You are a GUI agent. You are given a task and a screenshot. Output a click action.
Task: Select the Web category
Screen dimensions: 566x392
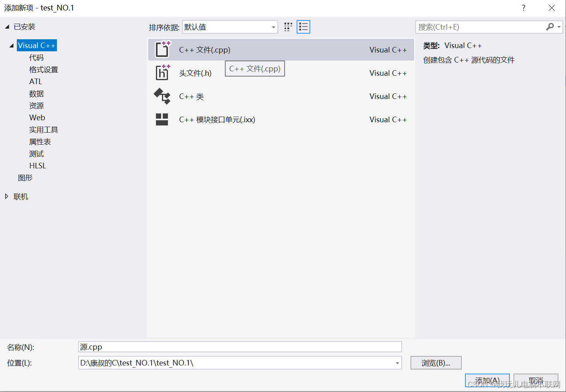point(37,117)
